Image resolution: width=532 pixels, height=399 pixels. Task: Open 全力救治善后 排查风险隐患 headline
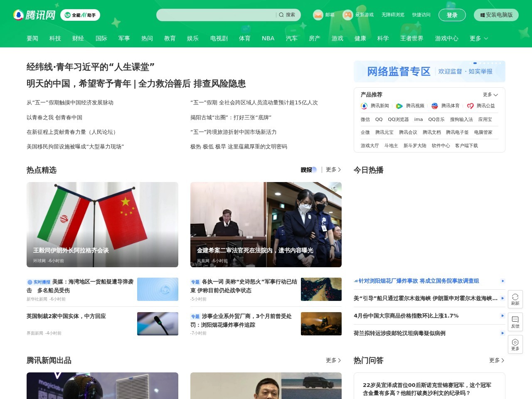point(192,84)
